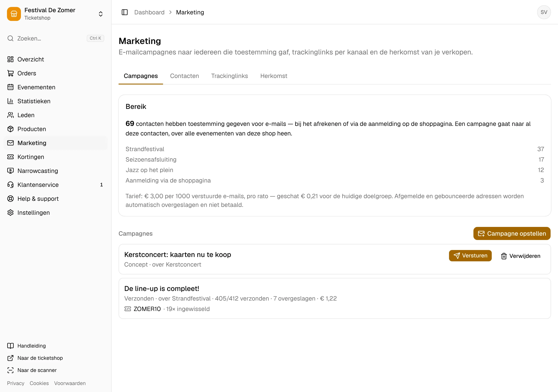Image resolution: width=558 pixels, height=392 pixels.
Task: Click the Zoeken search field
Action: tap(56, 38)
